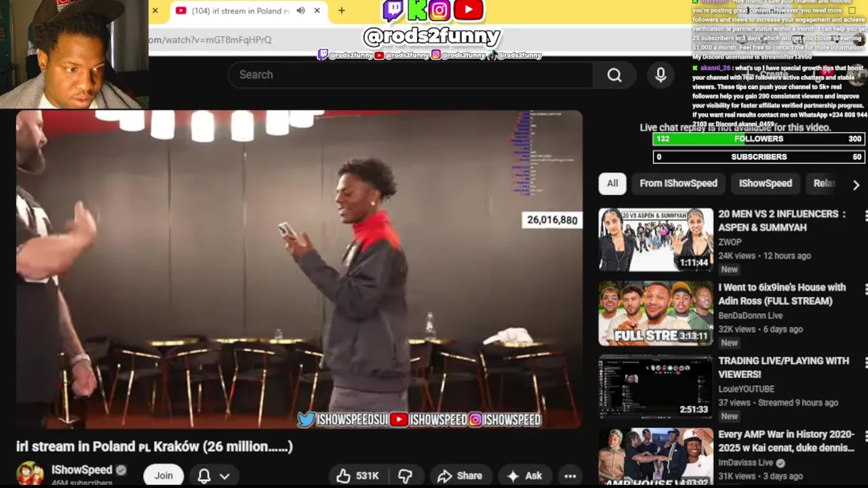Open Every AMP War video thumbnail

656,457
